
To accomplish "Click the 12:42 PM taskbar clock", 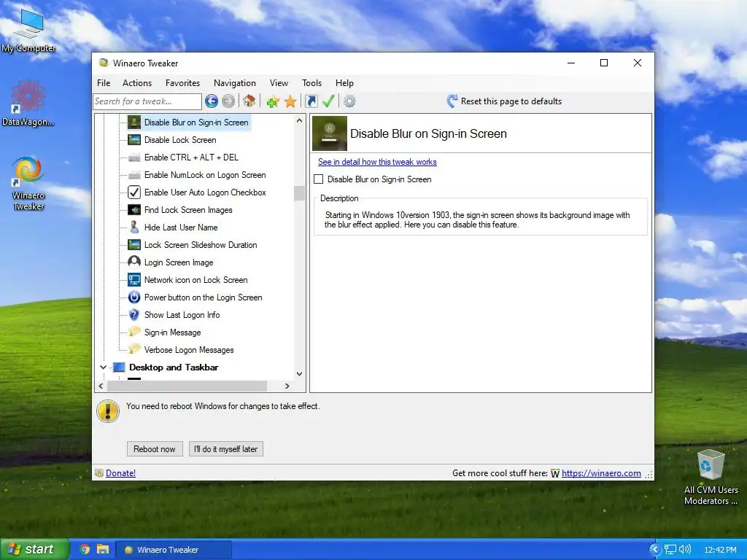I will 720,550.
